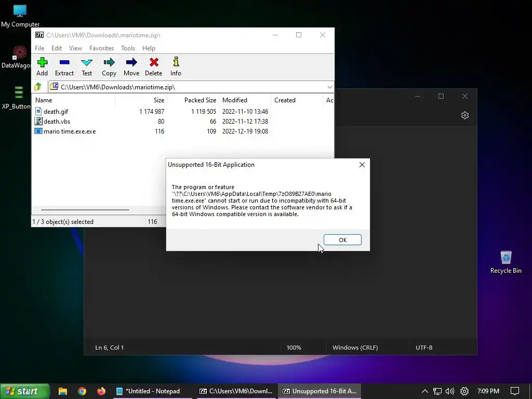Open the File menu in 7-Zip
Screen dimensions: 532x399
39,48
